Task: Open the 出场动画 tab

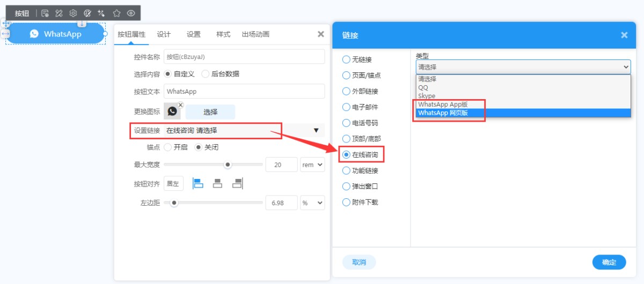Action: coord(255,34)
